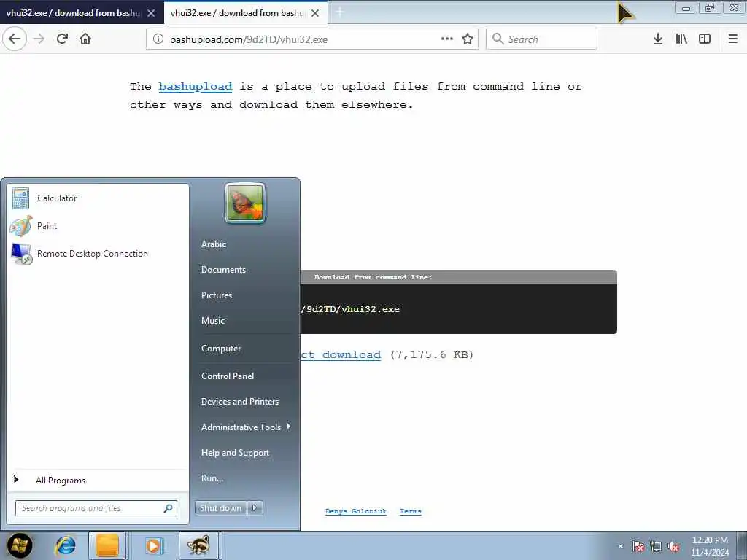This screenshot has height=560, width=747.
Task: Open Devices and Printers
Action: 239,402
